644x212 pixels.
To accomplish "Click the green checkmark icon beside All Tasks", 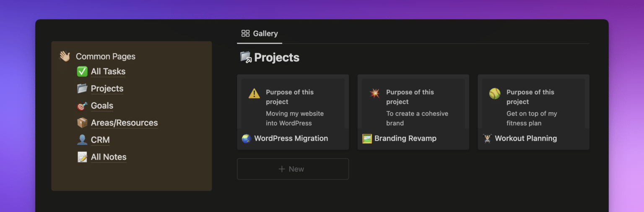I will point(82,71).
